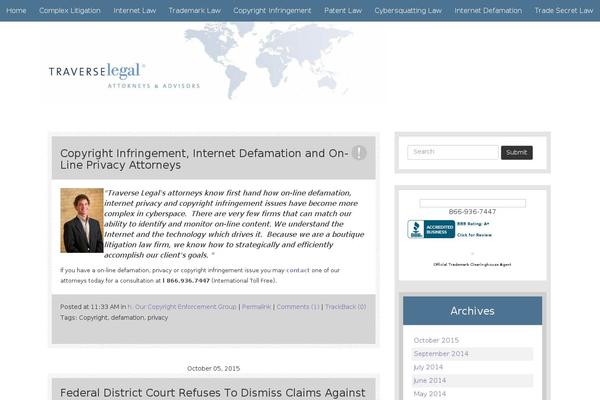600x400 pixels.
Task: Go to Internet Defamation section
Action: point(488,11)
